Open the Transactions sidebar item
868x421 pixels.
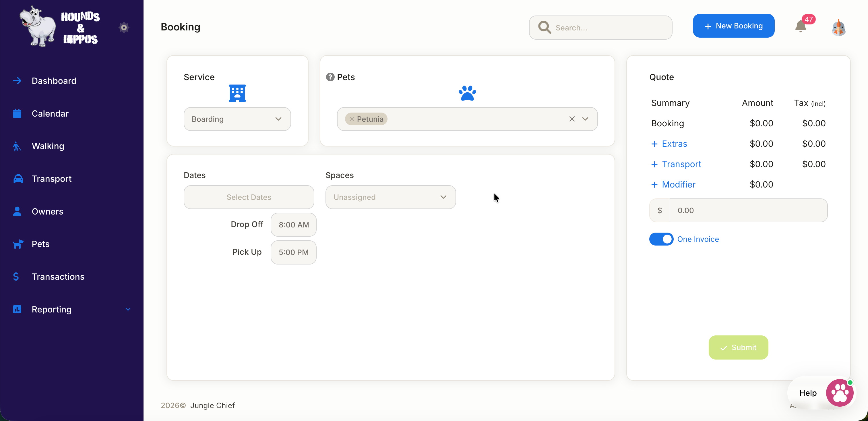tap(58, 277)
